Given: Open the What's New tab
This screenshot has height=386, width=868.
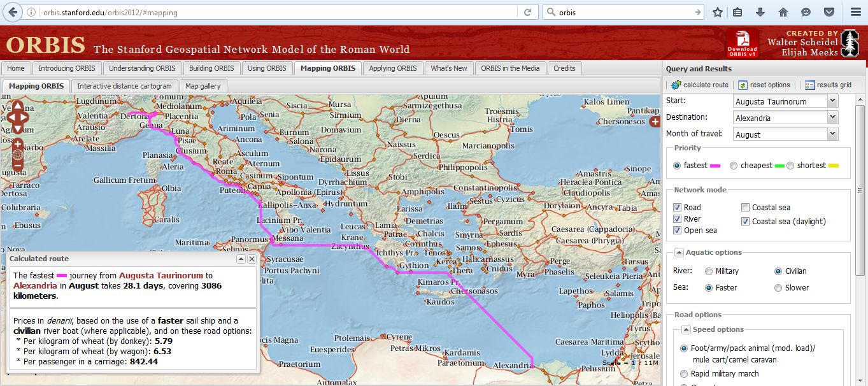Looking at the screenshot, I should click(x=449, y=68).
